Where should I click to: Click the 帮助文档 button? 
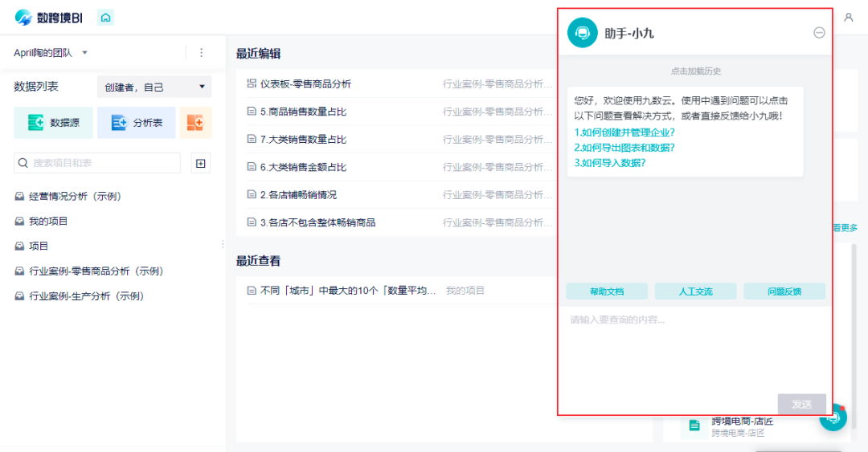click(x=607, y=291)
